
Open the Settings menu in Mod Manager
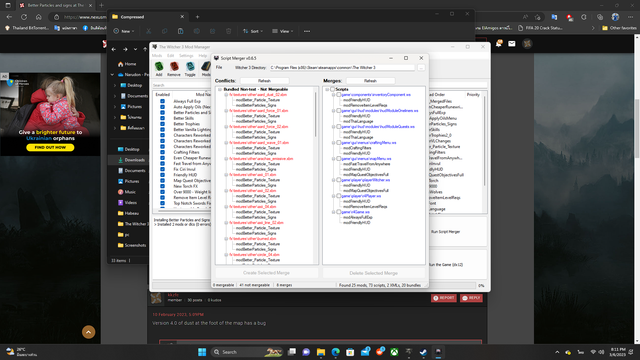[186, 56]
